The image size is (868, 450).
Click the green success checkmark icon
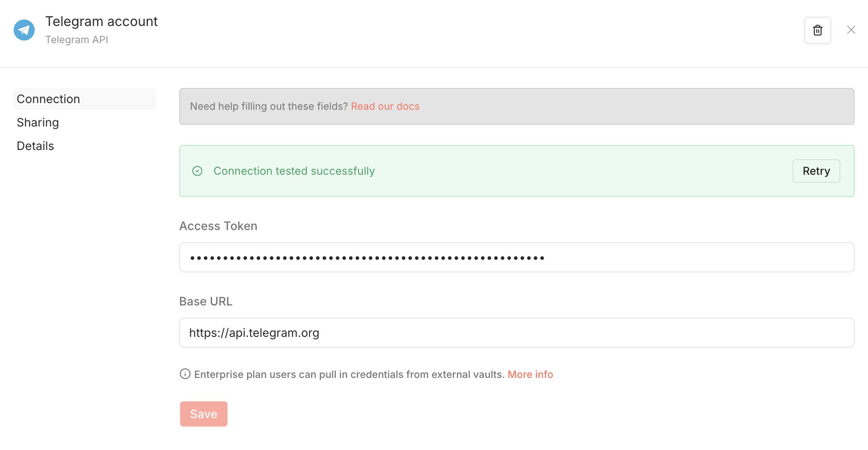pos(197,171)
